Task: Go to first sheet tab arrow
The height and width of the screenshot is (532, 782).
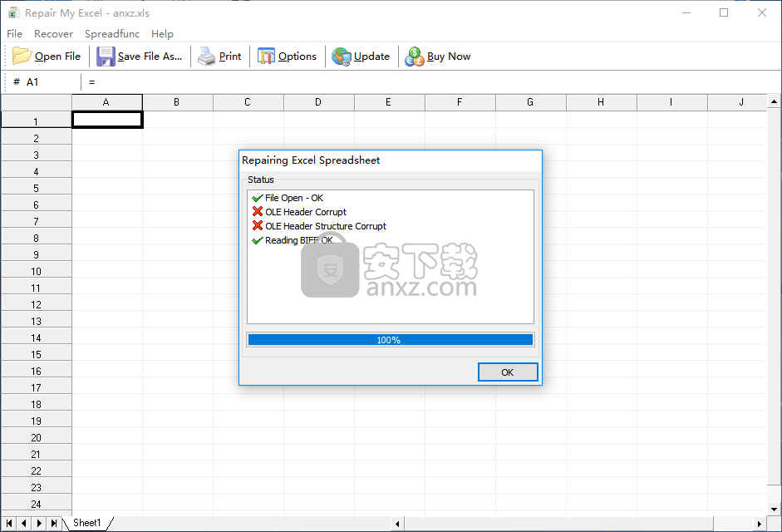Action: point(8,523)
